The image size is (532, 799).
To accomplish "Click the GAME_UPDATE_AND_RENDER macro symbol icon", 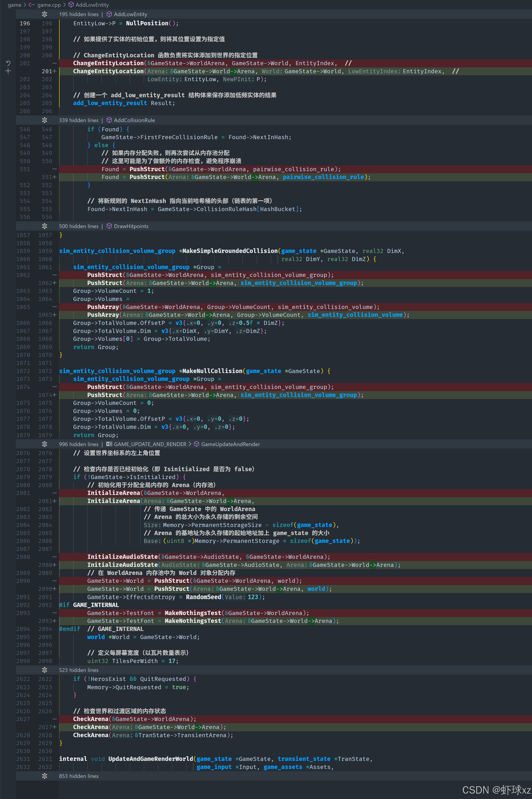I will [x=109, y=444].
